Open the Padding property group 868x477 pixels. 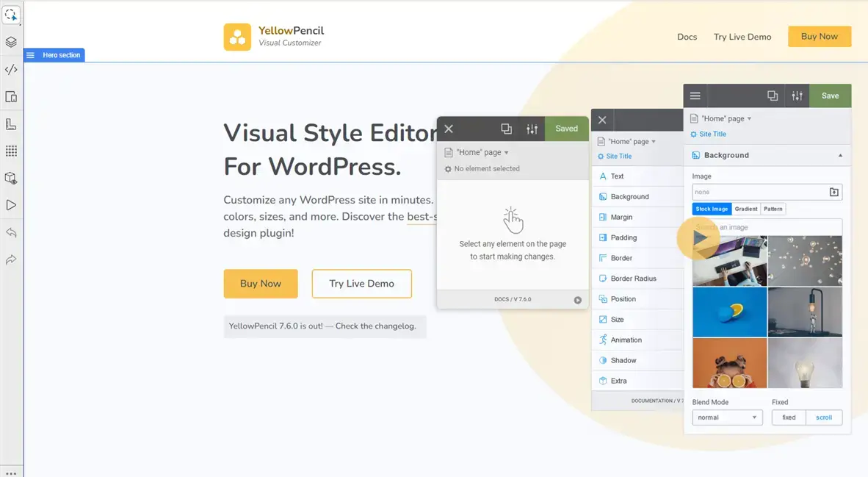tap(637, 237)
